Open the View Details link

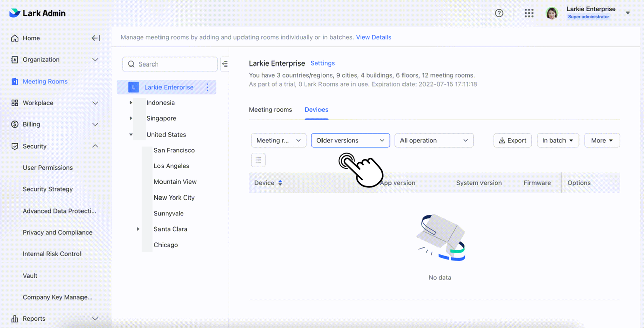tap(373, 37)
